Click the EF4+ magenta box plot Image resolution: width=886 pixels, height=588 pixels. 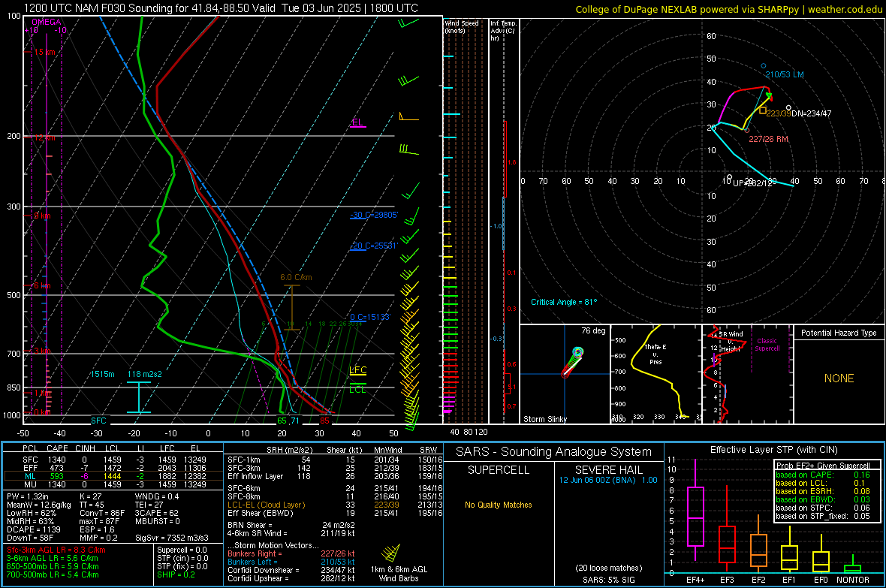tap(695, 511)
